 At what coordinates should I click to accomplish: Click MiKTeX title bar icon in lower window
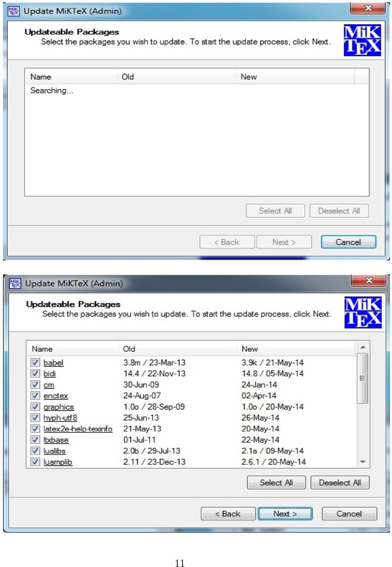[15, 283]
